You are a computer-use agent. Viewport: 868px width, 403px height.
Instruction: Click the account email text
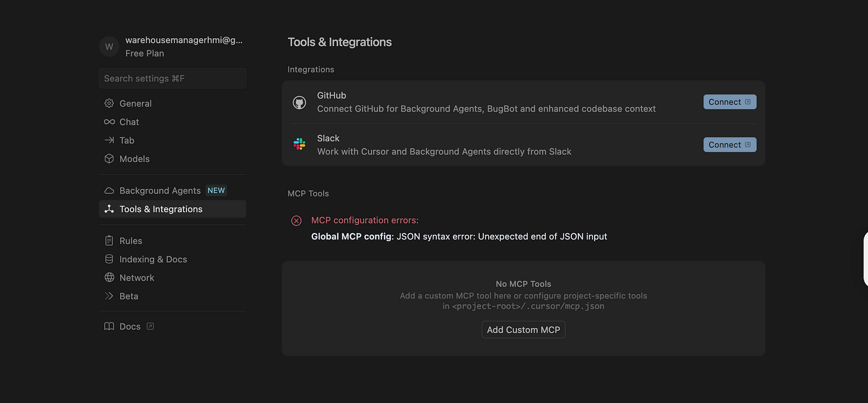pos(184,40)
